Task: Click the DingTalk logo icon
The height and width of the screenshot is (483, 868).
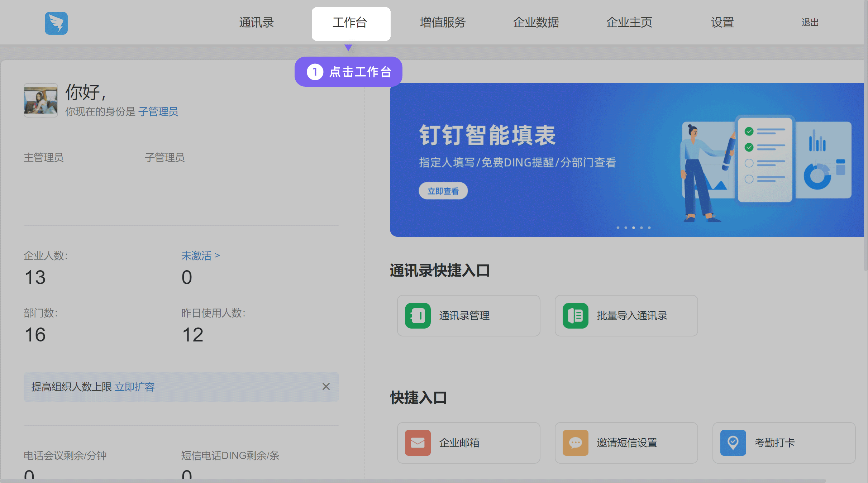Action: coord(56,23)
